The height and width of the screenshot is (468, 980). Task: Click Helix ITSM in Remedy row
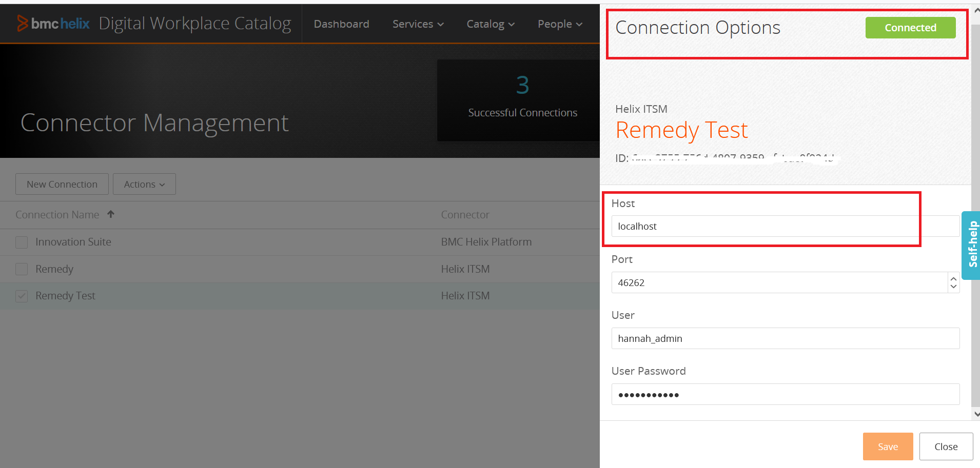point(465,269)
